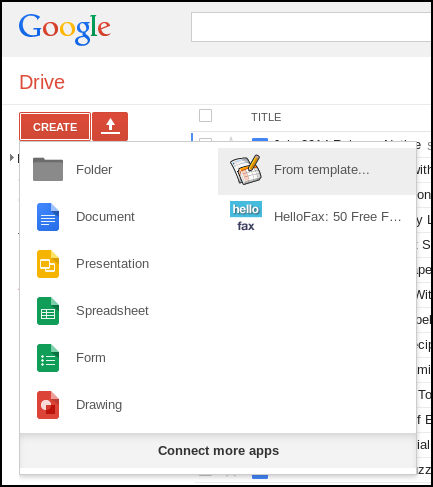Screen dimensions: 433x487
Task: Click the From template icon
Action: pyautogui.click(x=246, y=169)
